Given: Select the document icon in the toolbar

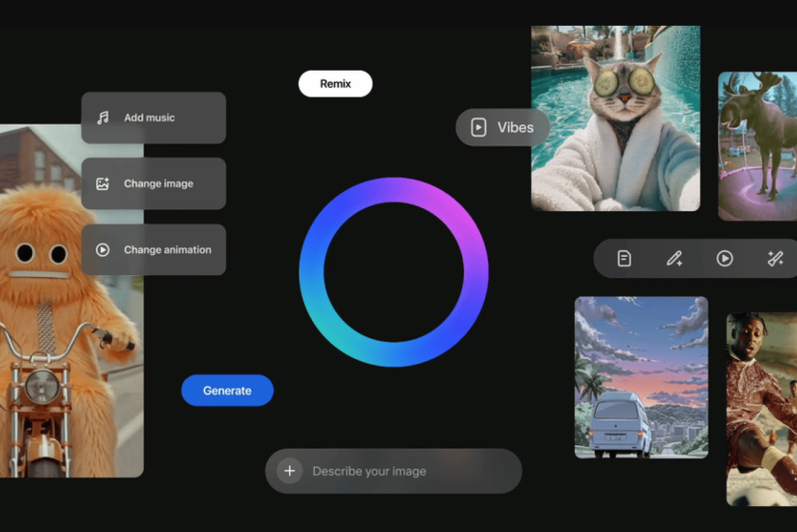Looking at the screenshot, I should [x=625, y=259].
